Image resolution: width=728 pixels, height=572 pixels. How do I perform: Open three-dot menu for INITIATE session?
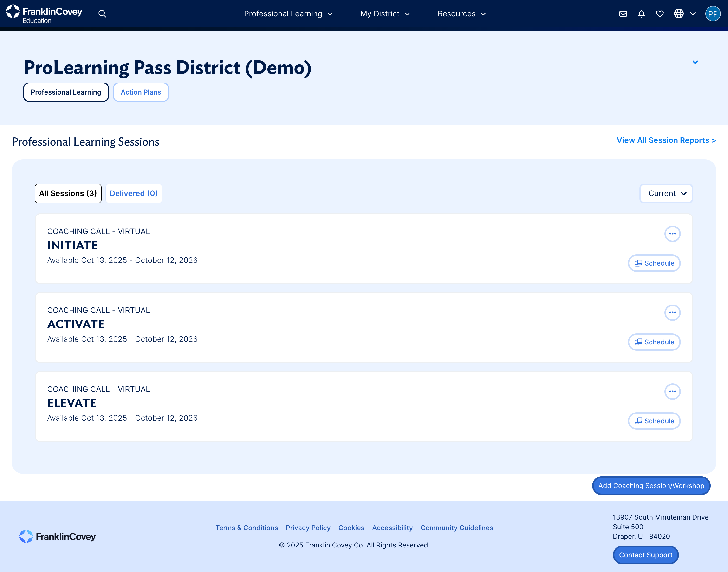pyautogui.click(x=672, y=234)
